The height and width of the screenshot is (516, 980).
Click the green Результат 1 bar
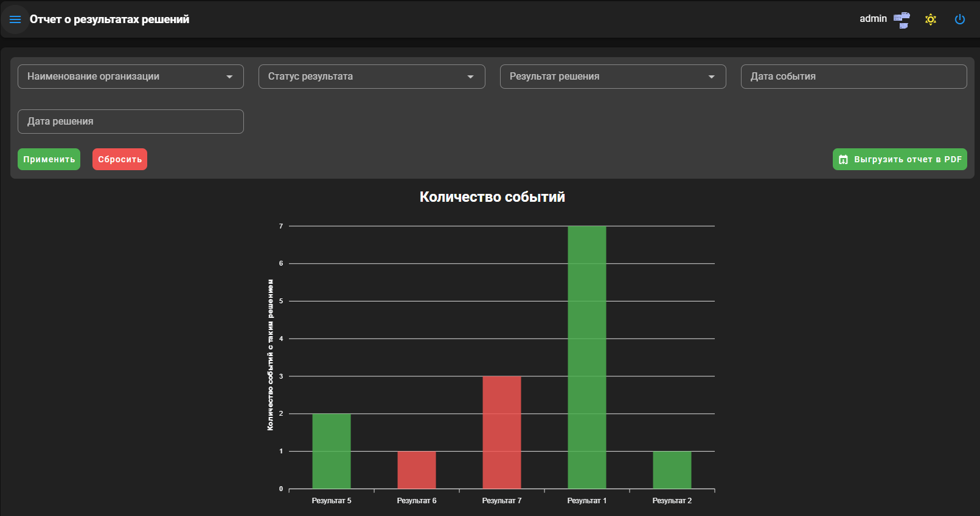coord(587,357)
